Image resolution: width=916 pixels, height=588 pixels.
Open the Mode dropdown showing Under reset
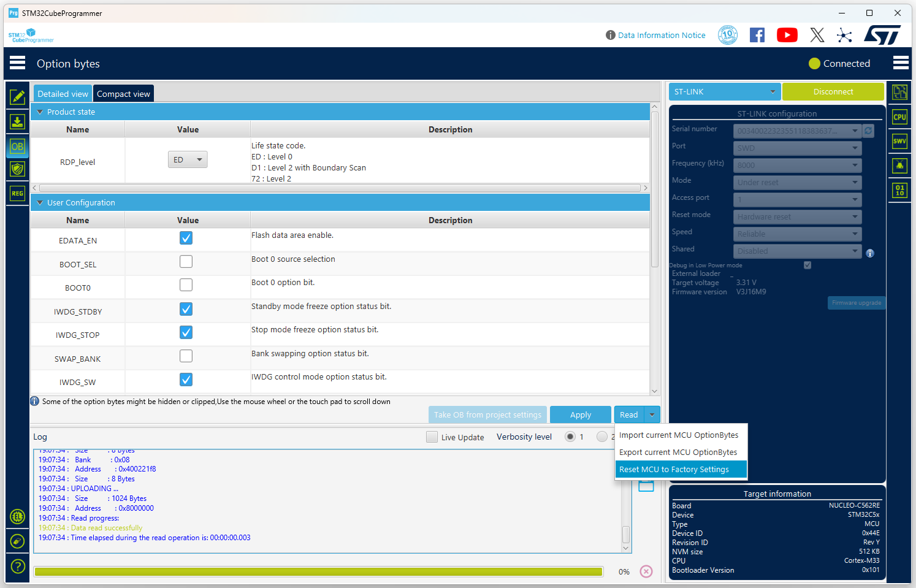(x=798, y=182)
